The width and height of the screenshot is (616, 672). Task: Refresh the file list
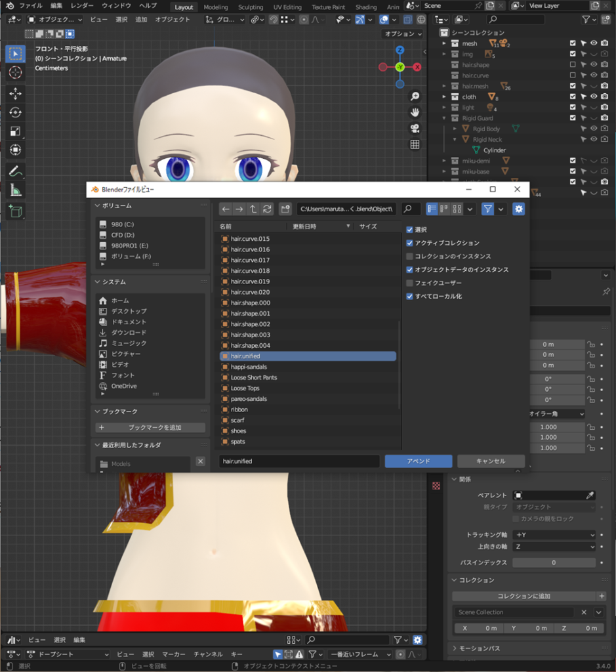pos(267,209)
